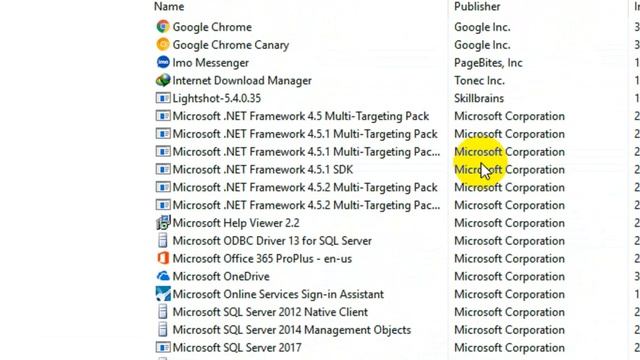Click "Microsoft Corporation" in the Help Viewer row
Viewport: 640px width, 360px height.
point(509,223)
